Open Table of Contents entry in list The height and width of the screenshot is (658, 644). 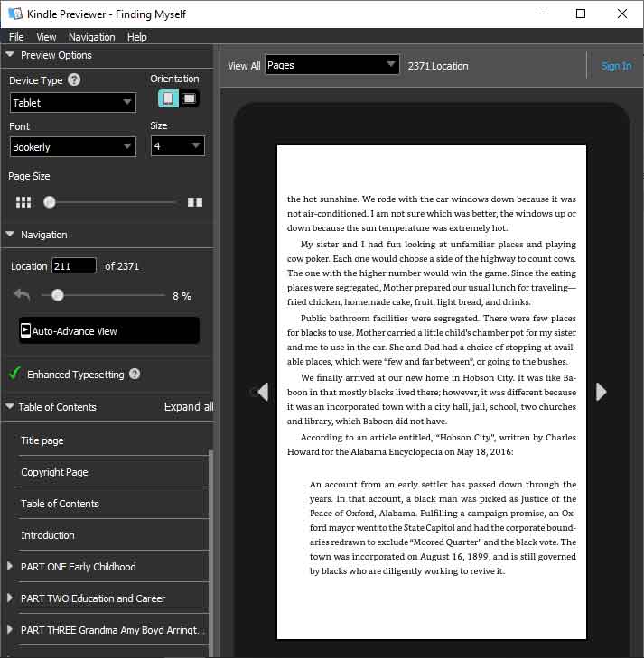tap(60, 504)
